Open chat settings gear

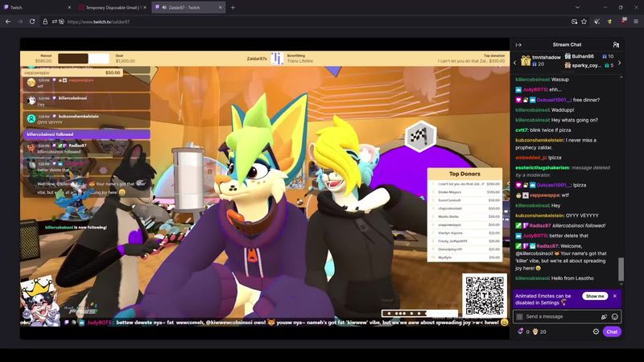pos(596,331)
